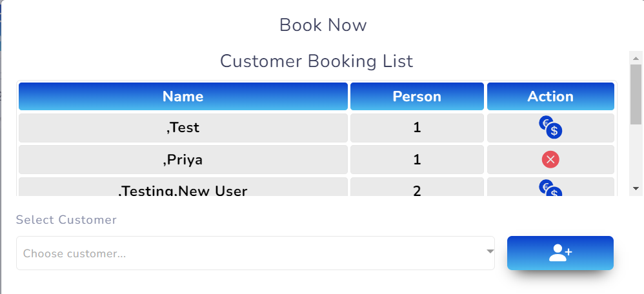Click the Person column header
The image size is (644, 294).
(x=417, y=97)
